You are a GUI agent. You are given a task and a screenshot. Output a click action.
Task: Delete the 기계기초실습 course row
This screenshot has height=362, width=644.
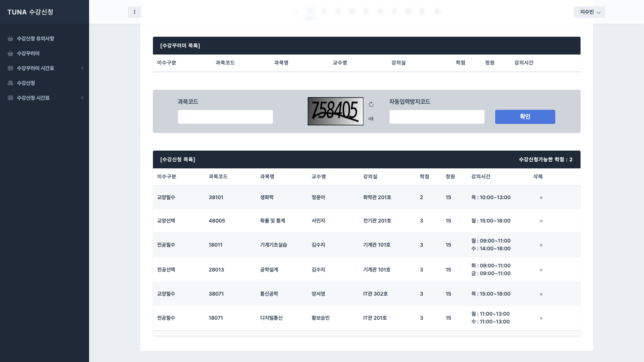(x=541, y=245)
